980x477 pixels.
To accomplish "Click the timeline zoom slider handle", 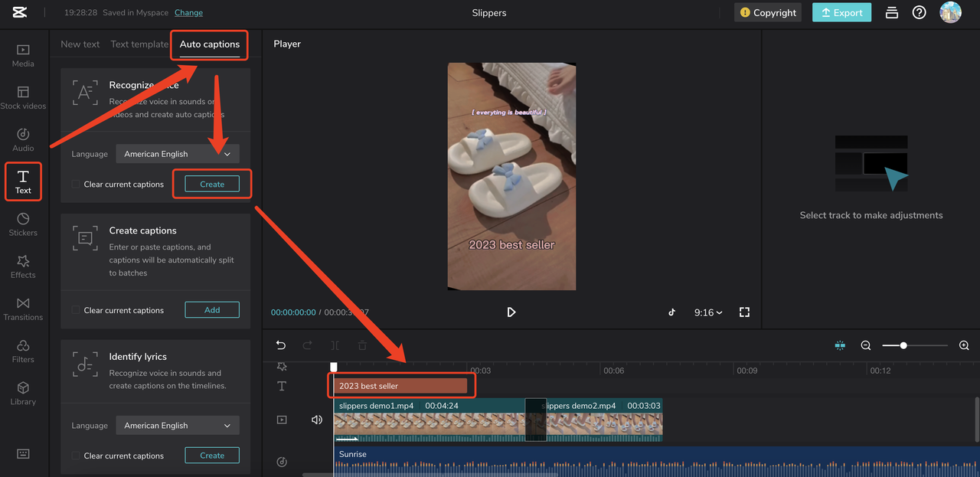I will [x=903, y=345].
